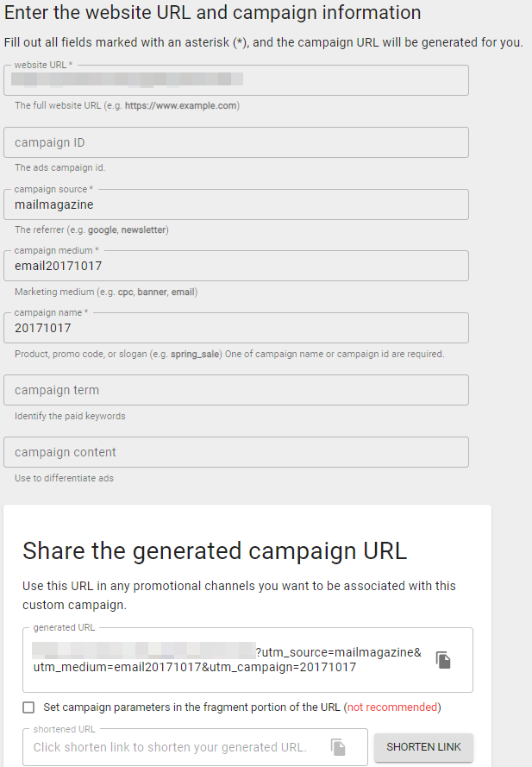The width and height of the screenshot is (532, 767).
Task: Click the 'Share the generated campaign URL' heading
Action: [215, 551]
